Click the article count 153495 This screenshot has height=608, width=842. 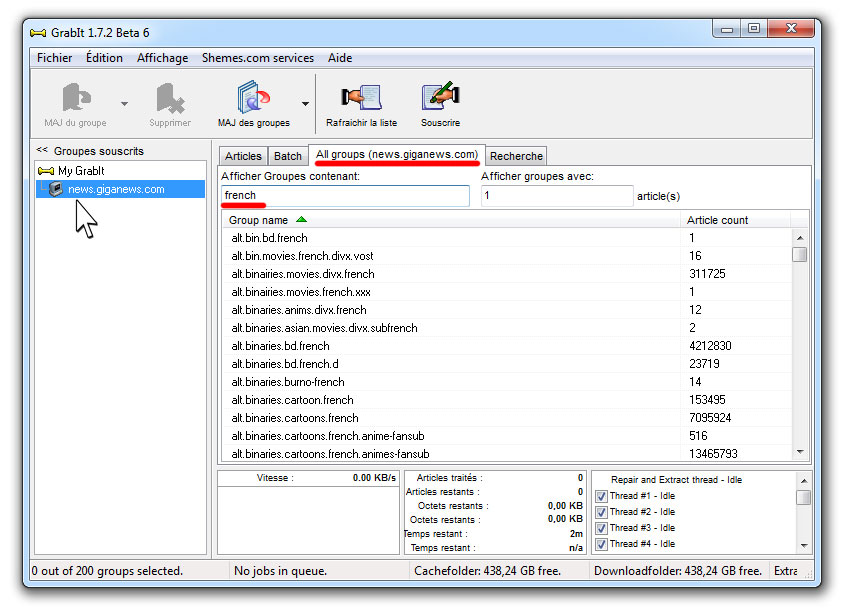click(x=707, y=400)
